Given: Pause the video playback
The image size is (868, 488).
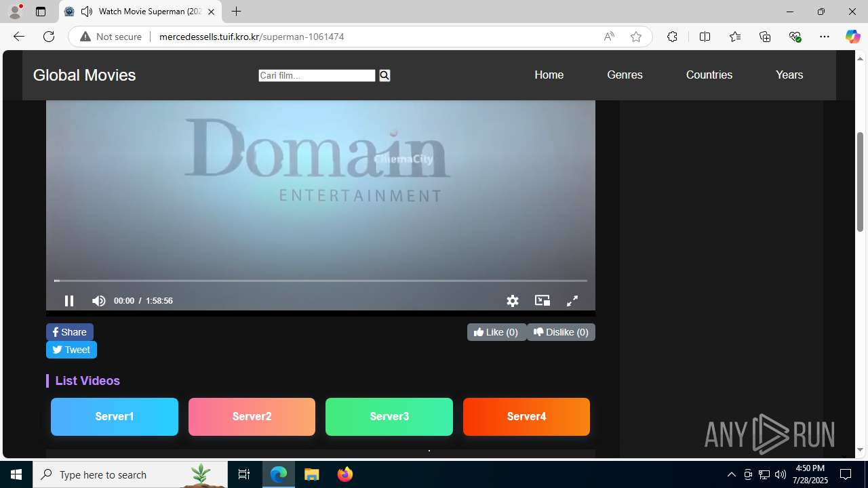Looking at the screenshot, I should tap(69, 301).
